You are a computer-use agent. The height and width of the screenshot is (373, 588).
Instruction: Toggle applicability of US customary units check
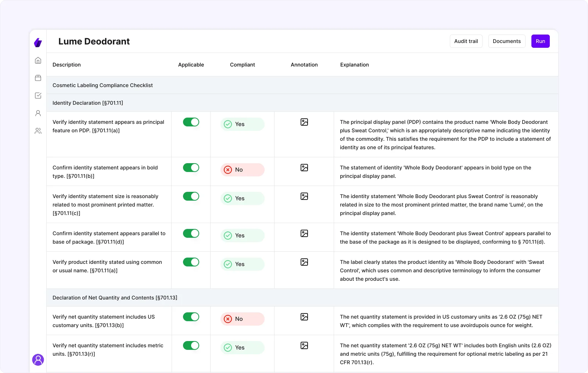pyautogui.click(x=191, y=316)
